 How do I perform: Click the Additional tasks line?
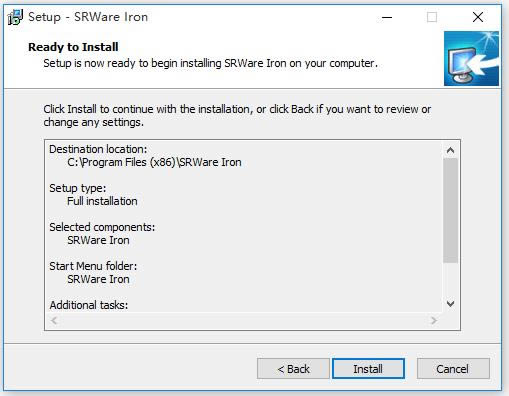(89, 305)
